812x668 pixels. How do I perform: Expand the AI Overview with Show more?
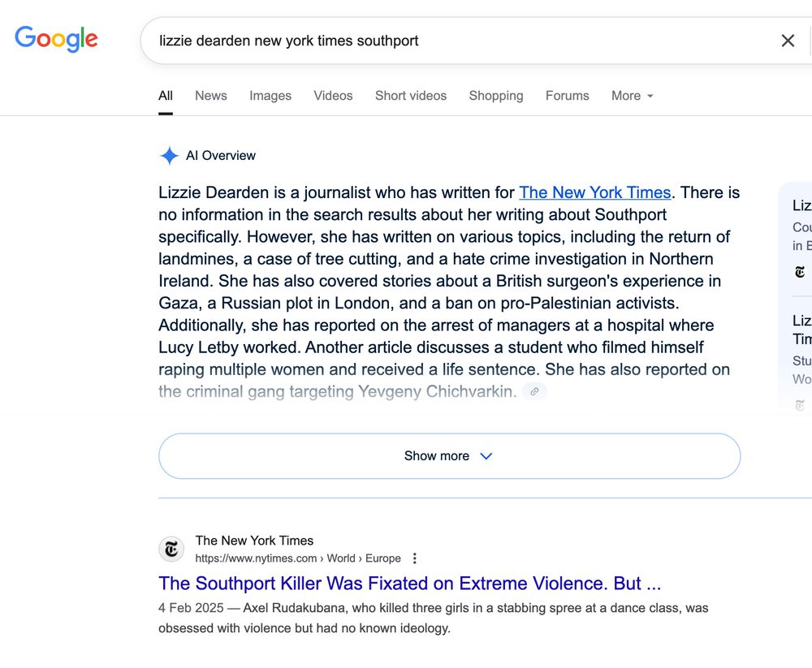450,455
